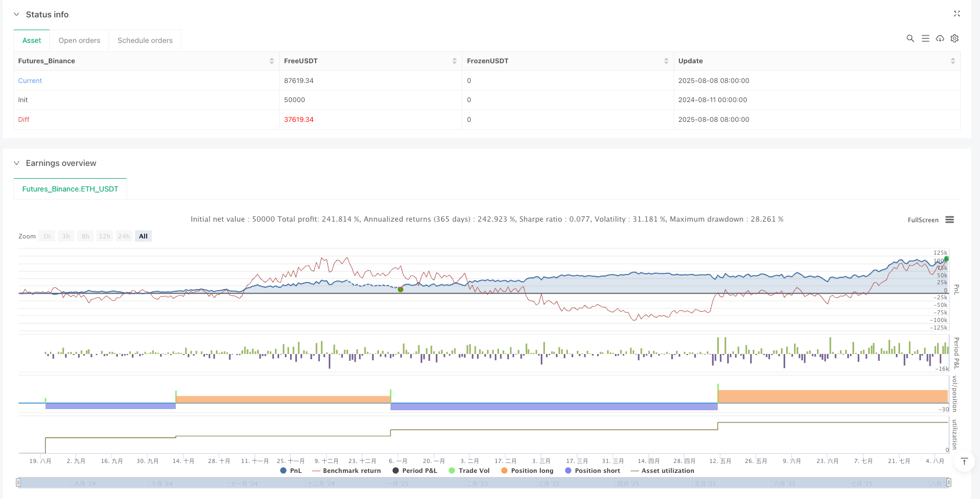Collapse the Earnings overview section
980x499 pixels.
(16, 163)
